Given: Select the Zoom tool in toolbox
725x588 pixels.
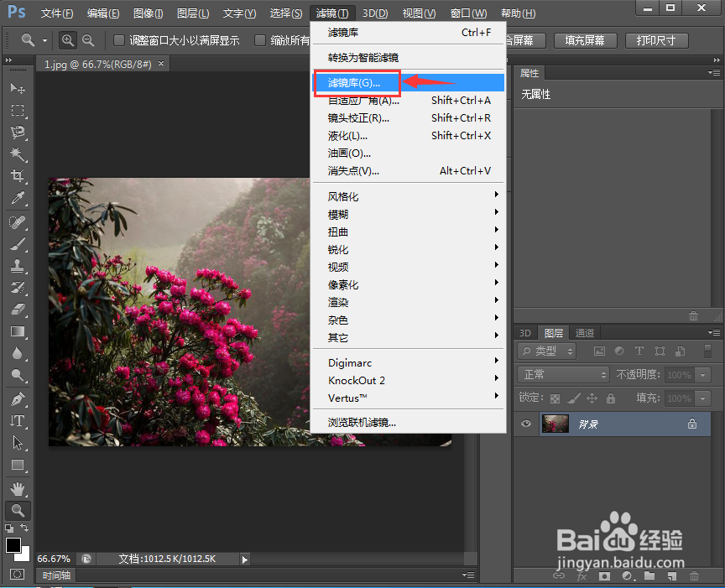Looking at the screenshot, I should [18, 510].
